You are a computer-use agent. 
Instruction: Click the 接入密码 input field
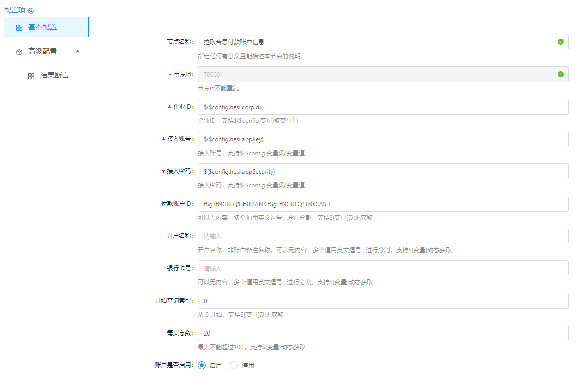(382, 171)
